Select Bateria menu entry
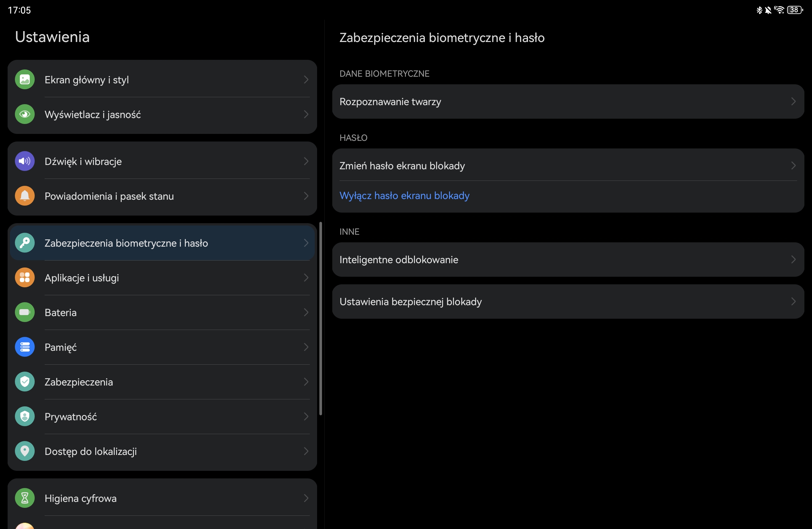The width and height of the screenshot is (812, 529). pyautogui.click(x=162, y=312)
